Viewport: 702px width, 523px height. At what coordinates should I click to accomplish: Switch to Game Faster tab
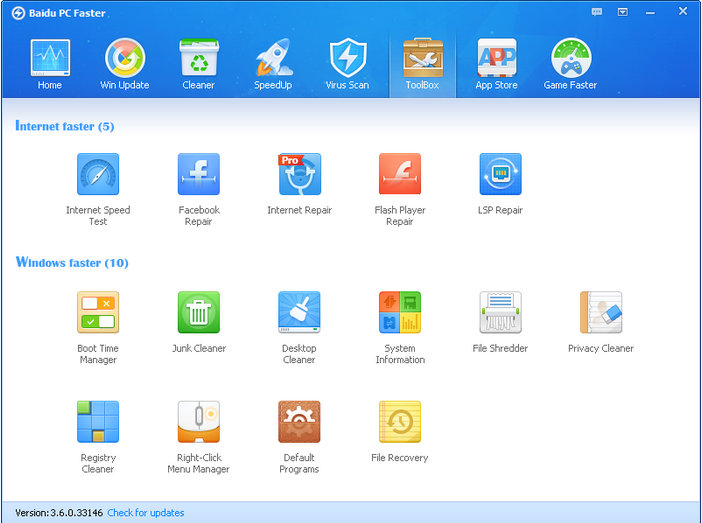click(x=570, y=64)
